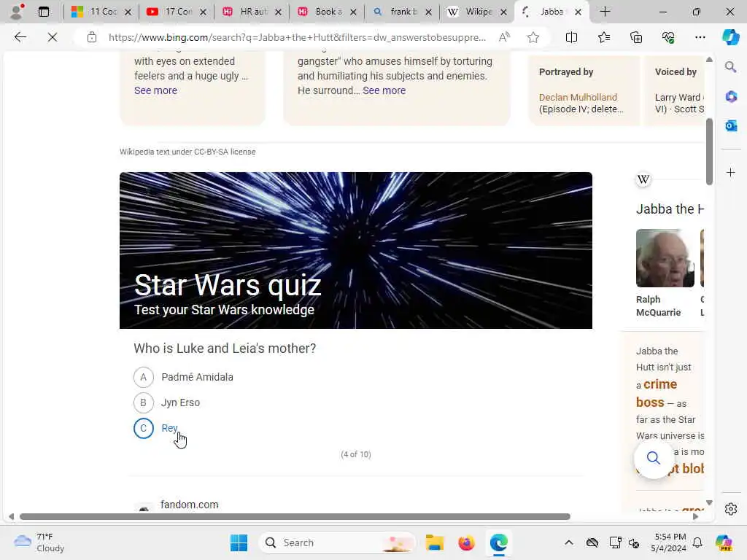Click See more under appearance description
747x560 pixels.
155,90
